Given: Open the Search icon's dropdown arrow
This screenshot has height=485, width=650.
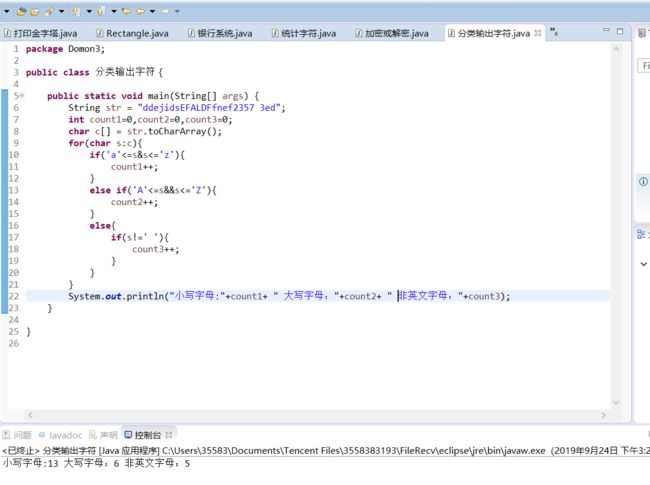Looking at the screenshot, I should (x=61, y=12).
